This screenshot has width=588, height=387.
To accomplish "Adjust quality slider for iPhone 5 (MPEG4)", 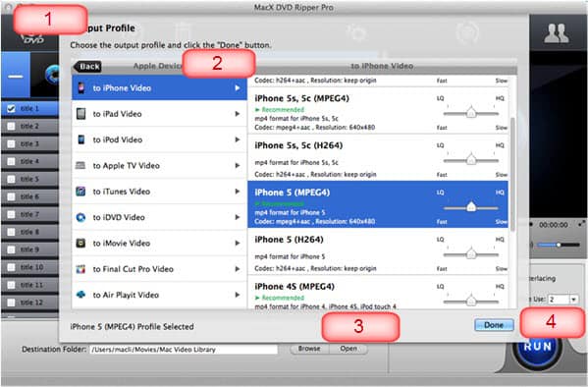I will click(471, 207).
